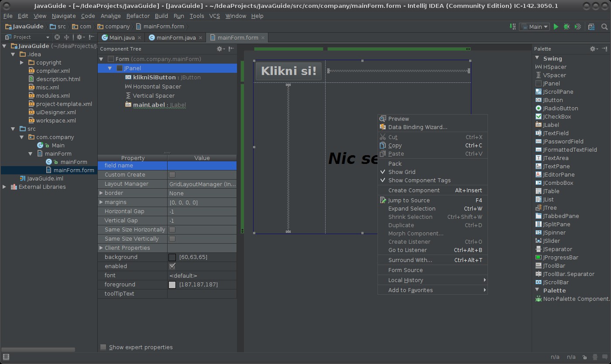
Task: Start debugging with the green bug icon
Action: [x=566, y=27]
